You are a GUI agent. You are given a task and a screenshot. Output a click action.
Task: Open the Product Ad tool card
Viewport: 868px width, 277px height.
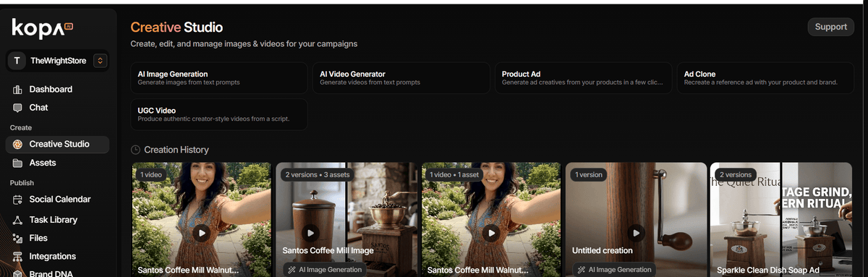click(x=583, y=78)
